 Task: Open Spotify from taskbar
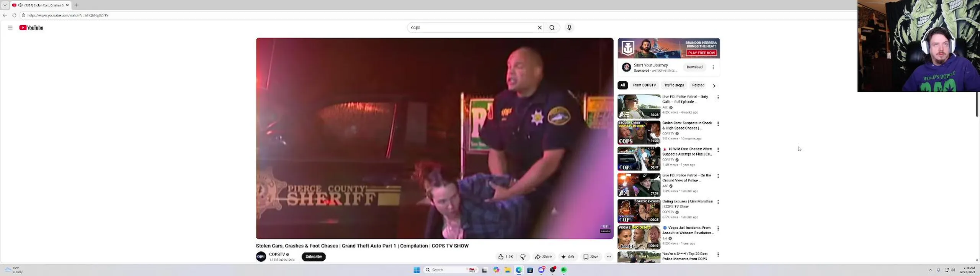563,270
